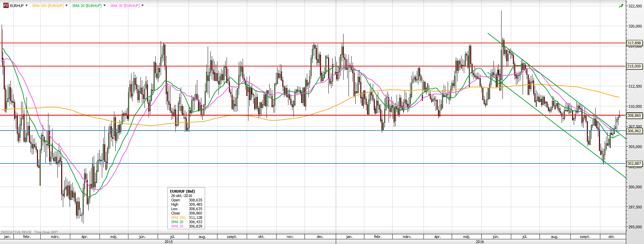Click the SMA 30 306,829 row
This screenshot has width=644, height=244.
[187, 226]
